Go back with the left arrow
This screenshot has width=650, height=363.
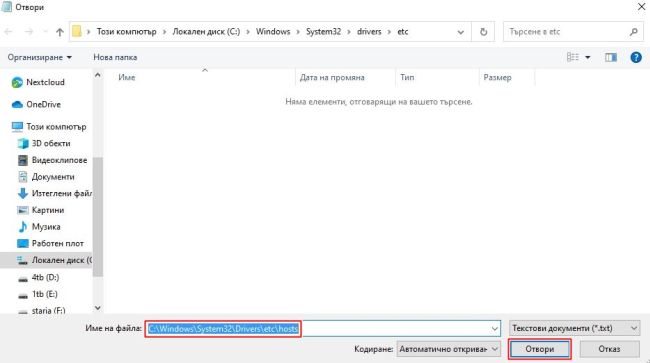tap(9, 32)
